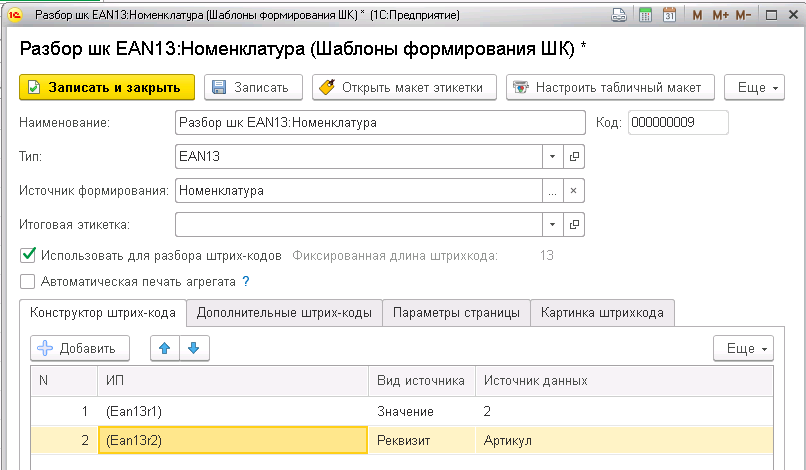The image size is (806, 470).
Task: Open the calculator icon in title bar
Action: [x=645, y=15]
